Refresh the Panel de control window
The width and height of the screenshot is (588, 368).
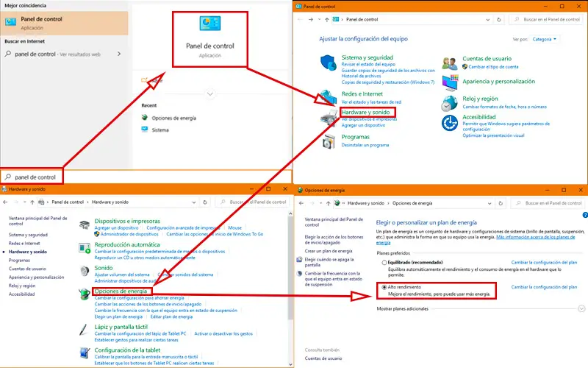pos(499,20)
